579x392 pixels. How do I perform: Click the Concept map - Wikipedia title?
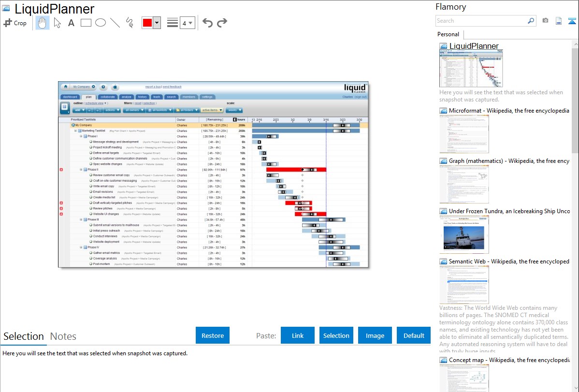[509, 360]
